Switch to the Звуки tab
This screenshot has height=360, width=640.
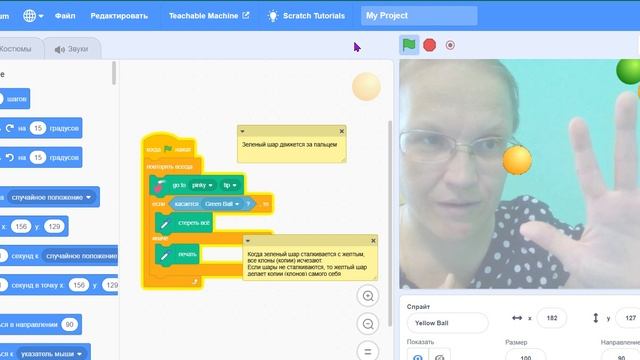click(x=71, y=49)
